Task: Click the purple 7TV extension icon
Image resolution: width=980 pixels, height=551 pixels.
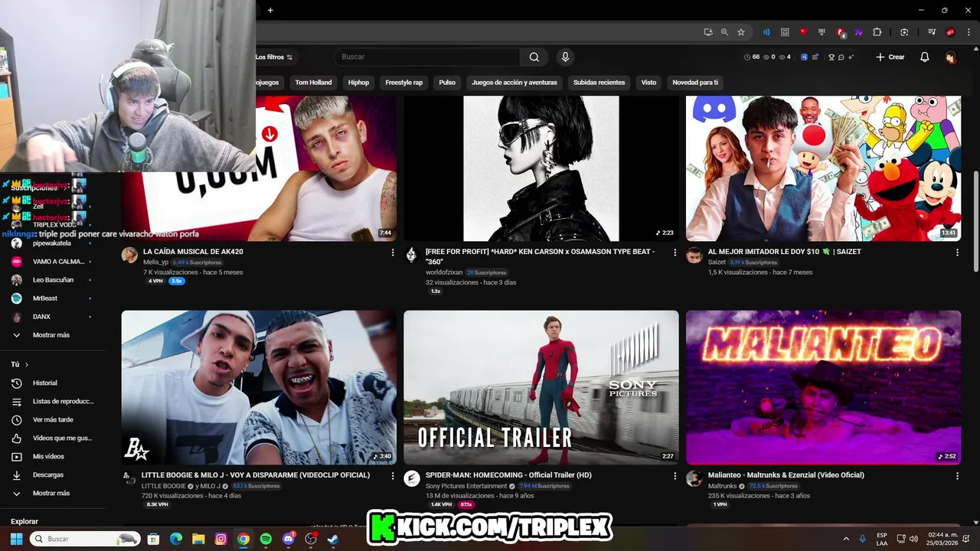Action: pos(859,32)
